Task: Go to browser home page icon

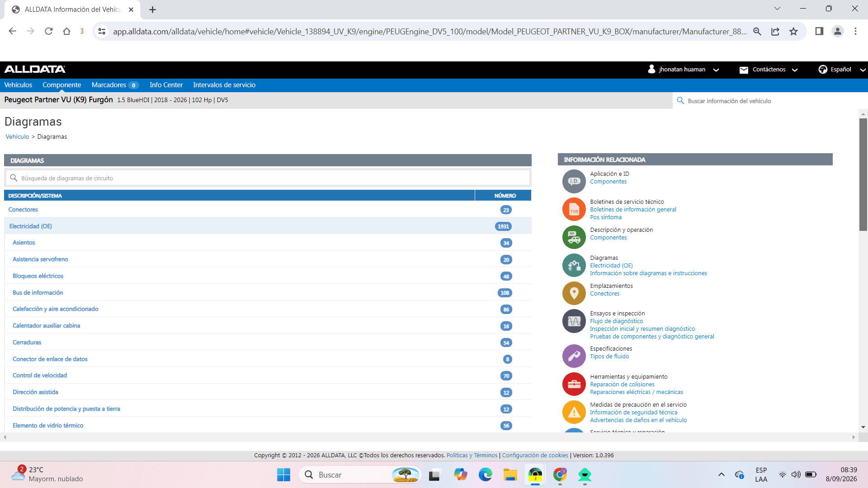Action: pyautogui.click(x=67, y=31)
